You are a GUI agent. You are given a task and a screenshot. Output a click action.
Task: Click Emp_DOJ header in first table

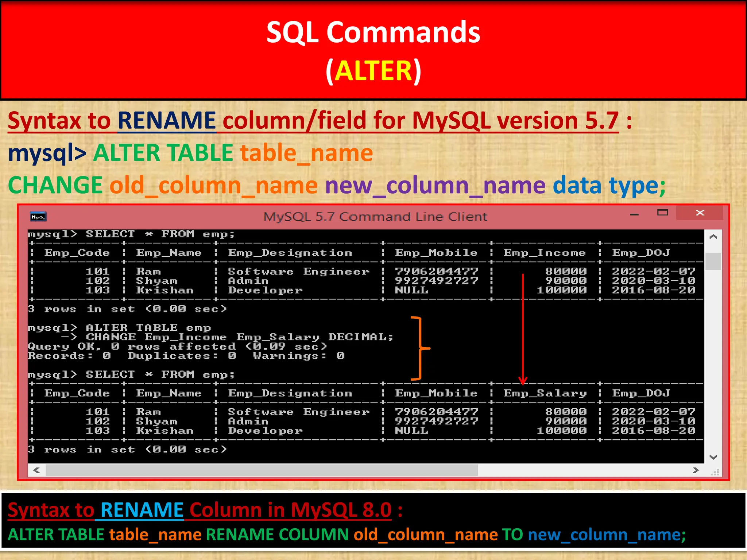pos(641,253)
